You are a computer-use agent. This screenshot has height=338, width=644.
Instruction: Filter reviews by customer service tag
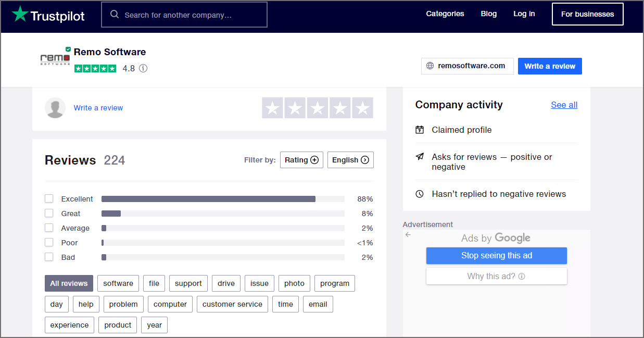[233, 304]
